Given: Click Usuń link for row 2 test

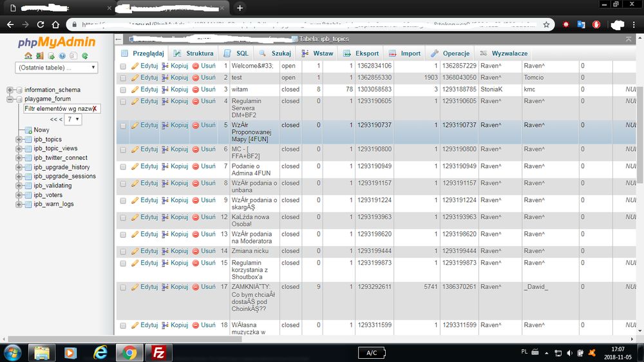Looking at the screenshot, I should tap(204, 78).
